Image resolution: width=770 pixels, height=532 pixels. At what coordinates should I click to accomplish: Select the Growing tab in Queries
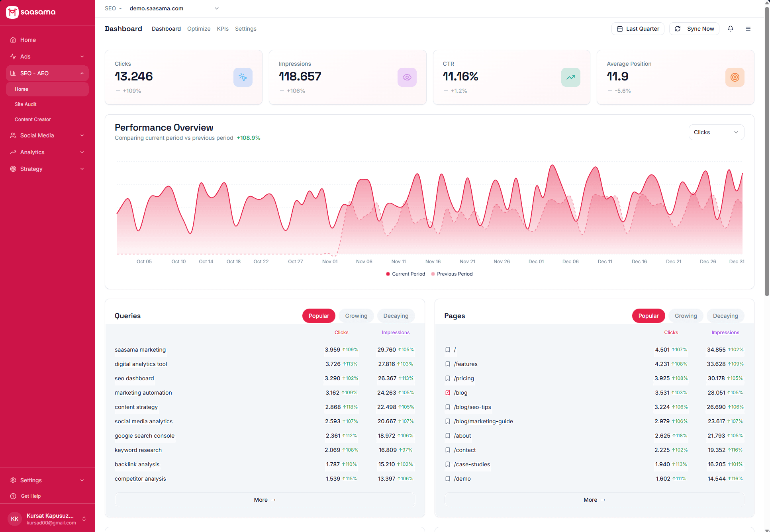click(x=356, y=316)
